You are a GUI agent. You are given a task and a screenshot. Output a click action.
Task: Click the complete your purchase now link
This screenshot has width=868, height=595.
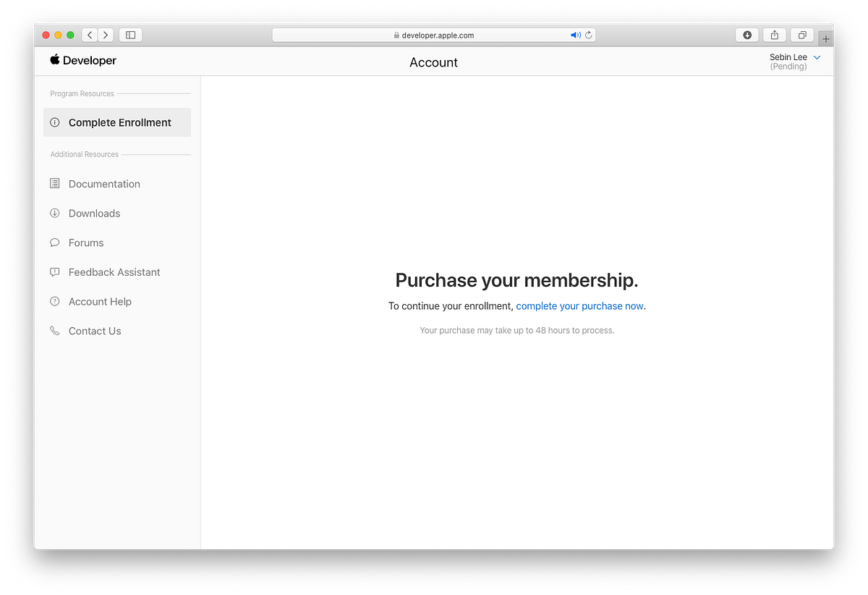coord(579,306)
